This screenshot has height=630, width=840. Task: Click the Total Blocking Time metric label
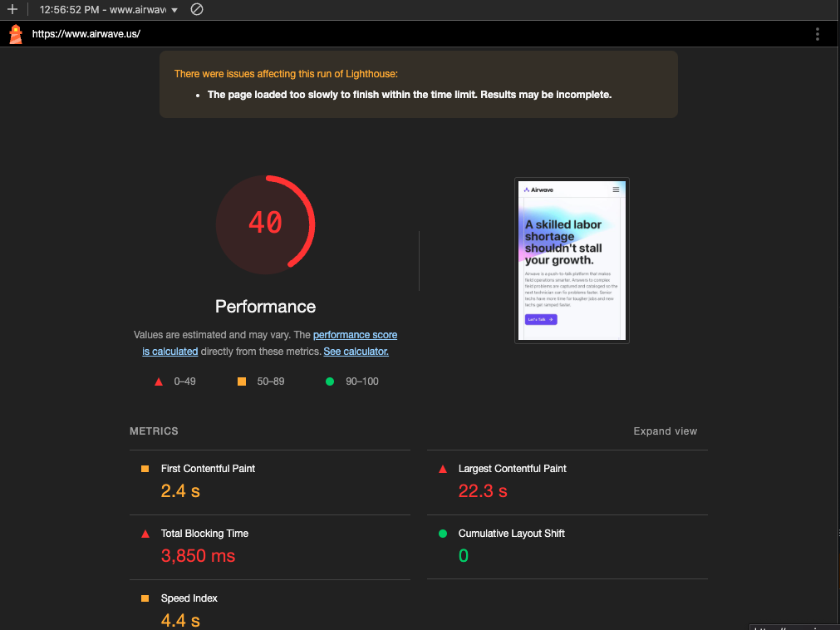tap(204, 534)
